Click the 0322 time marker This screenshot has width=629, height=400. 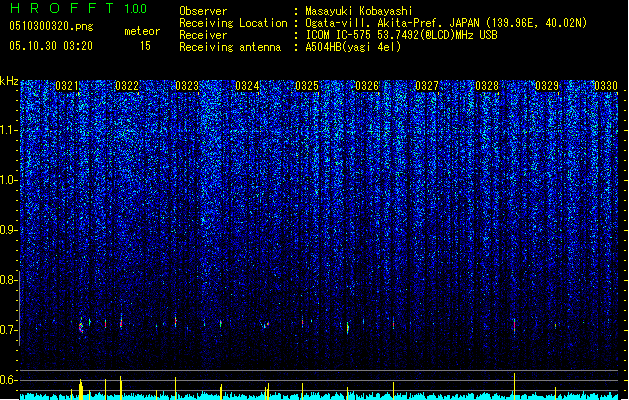coord(127,86)
